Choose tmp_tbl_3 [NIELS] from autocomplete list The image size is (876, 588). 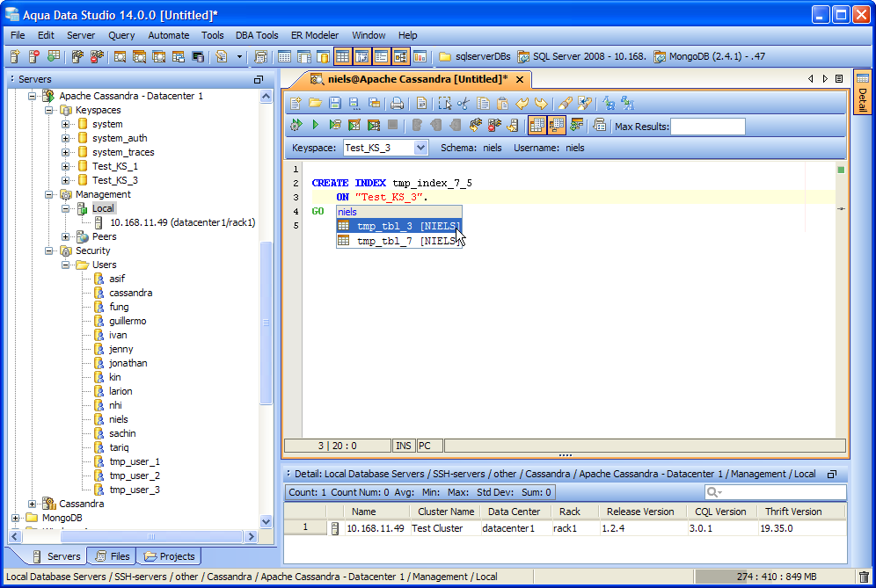tap(399, 226)
